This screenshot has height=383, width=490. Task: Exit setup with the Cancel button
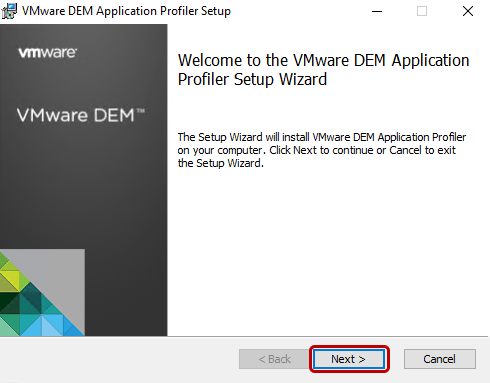tap(440, 359)
